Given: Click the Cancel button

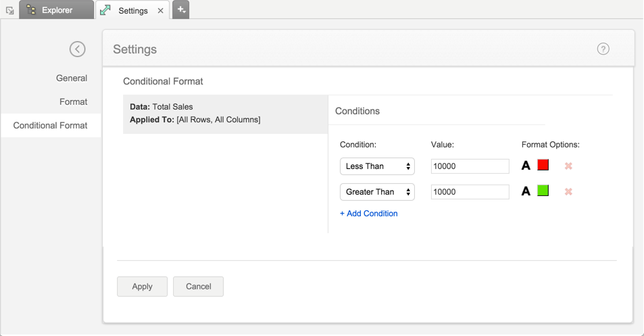Looking at the screenshot, I should 198,286.
